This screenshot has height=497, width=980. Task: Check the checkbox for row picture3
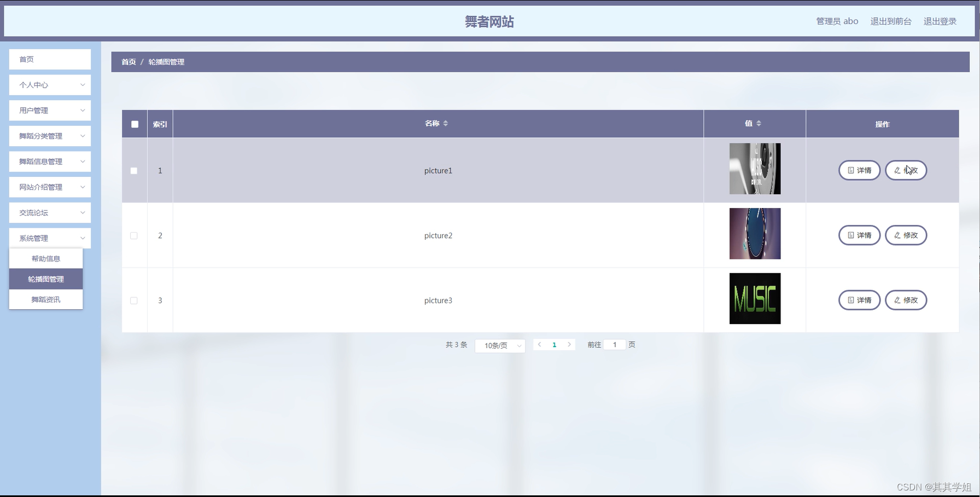click(134, 300)
